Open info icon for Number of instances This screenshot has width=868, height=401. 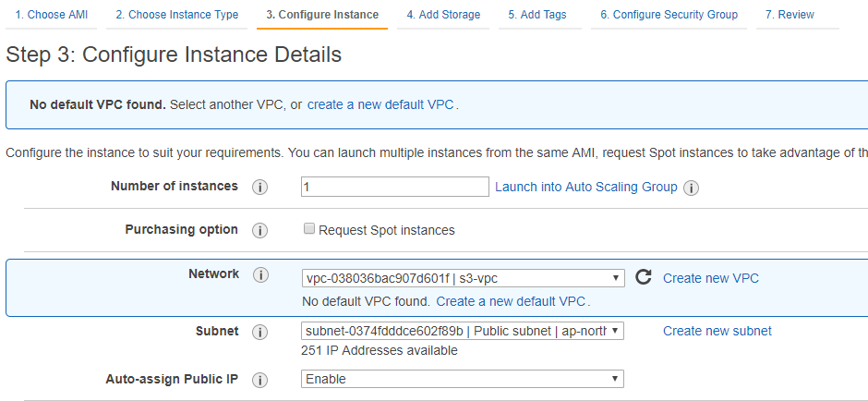pyautogui.click(x=259, y=188)
